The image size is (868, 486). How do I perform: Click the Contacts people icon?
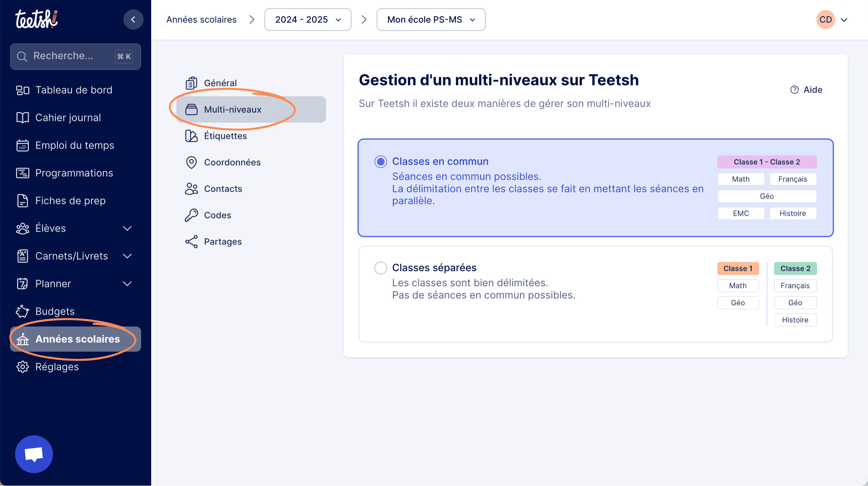[x=191, y=189]
